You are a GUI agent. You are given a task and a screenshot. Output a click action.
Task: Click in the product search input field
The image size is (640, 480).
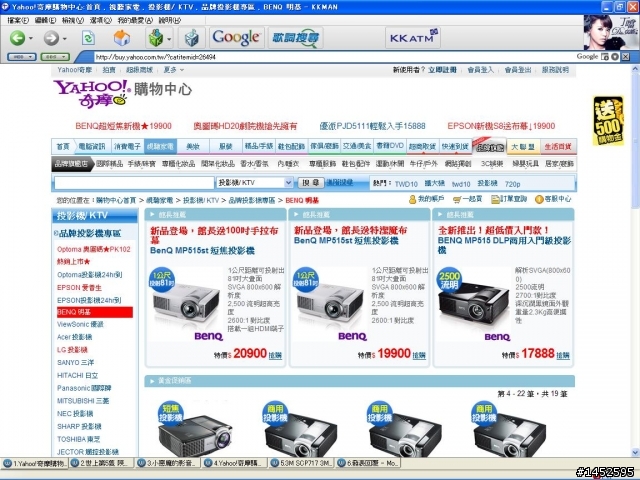click(134, 183)
